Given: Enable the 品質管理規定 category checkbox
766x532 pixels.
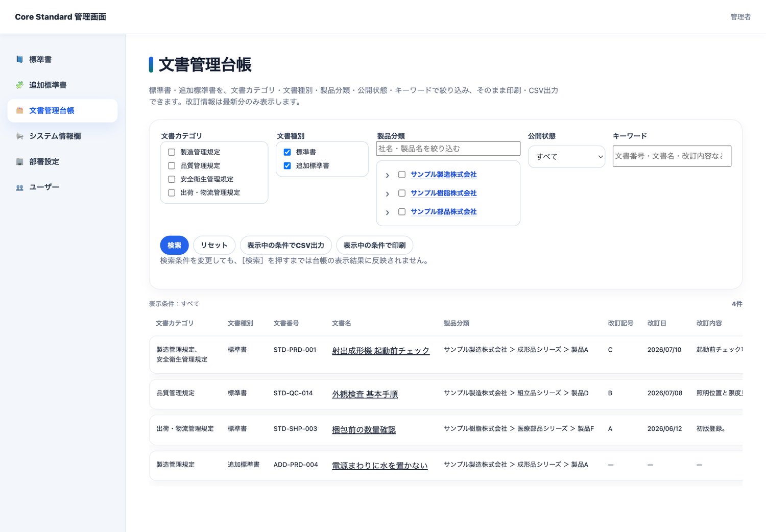Looking at the screenshot, I should 172,165.
